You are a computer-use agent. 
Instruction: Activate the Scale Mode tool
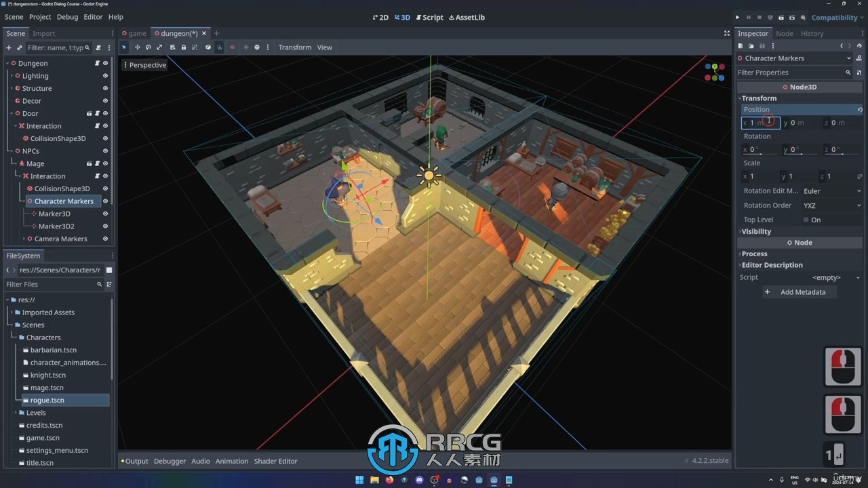159,47
